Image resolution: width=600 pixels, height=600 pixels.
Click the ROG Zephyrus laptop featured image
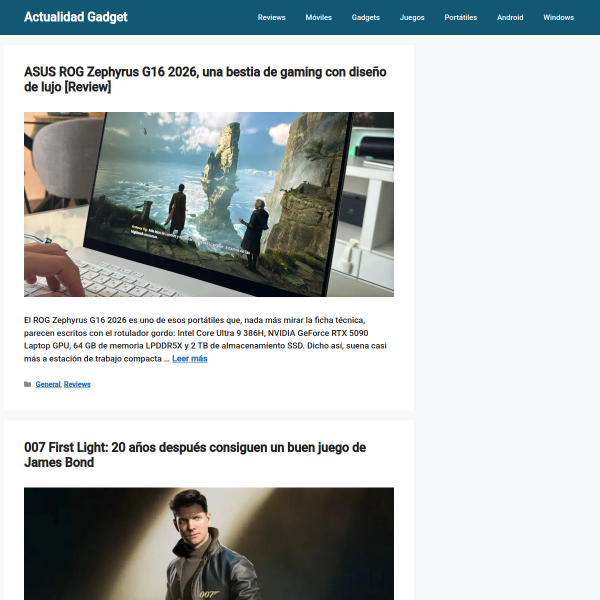(209, 204)
